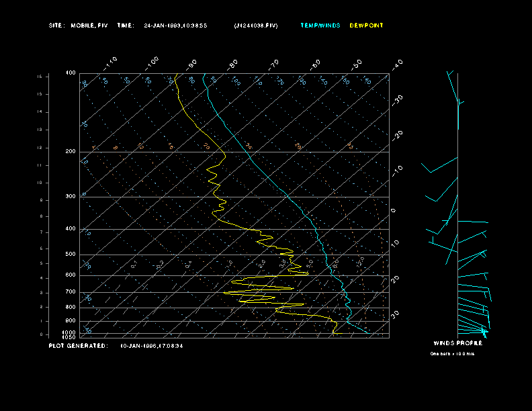Click the 800 pressure level label
Screen dimensions: 532x411
(x=71, y=307)
